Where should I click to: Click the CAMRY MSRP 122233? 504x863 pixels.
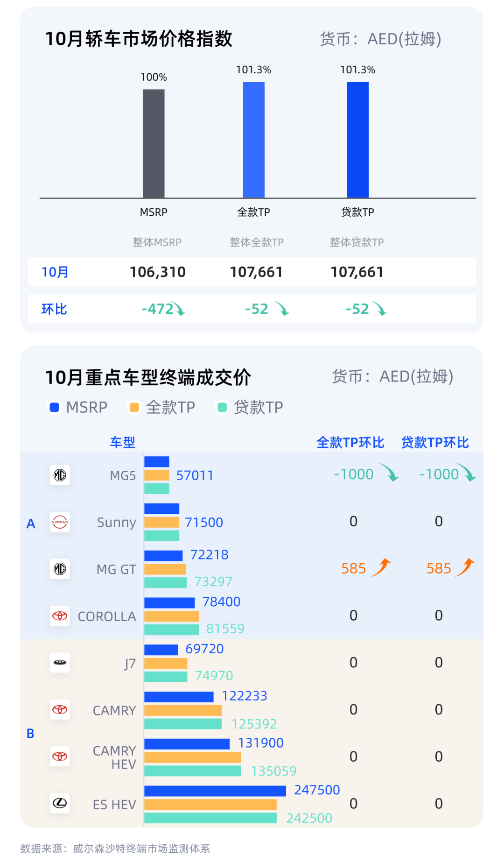click(245, 696)
